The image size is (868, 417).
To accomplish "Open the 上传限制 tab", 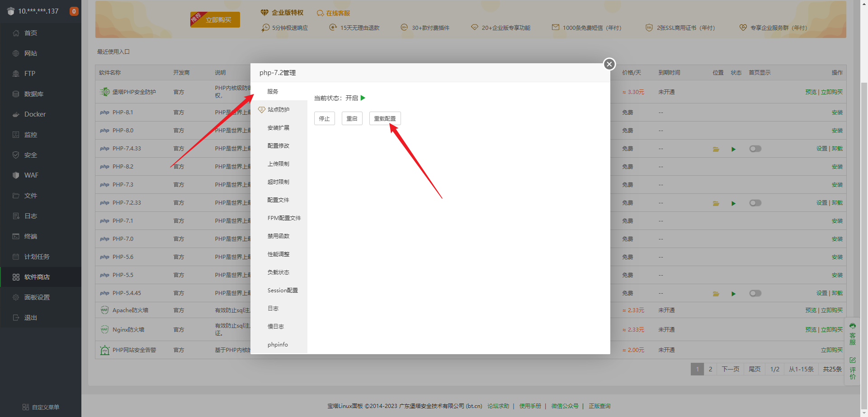I will coord(279,164).
